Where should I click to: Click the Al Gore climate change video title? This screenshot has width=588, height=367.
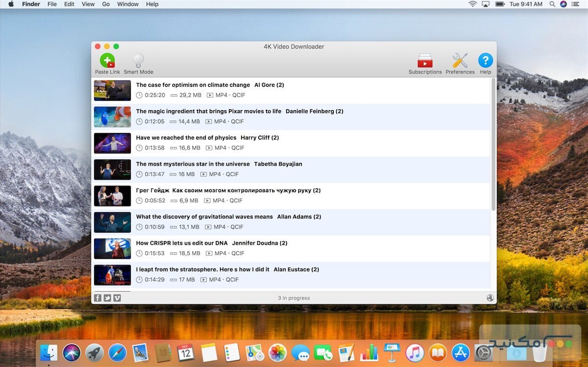pyautogui.click(x=192, y=85)
